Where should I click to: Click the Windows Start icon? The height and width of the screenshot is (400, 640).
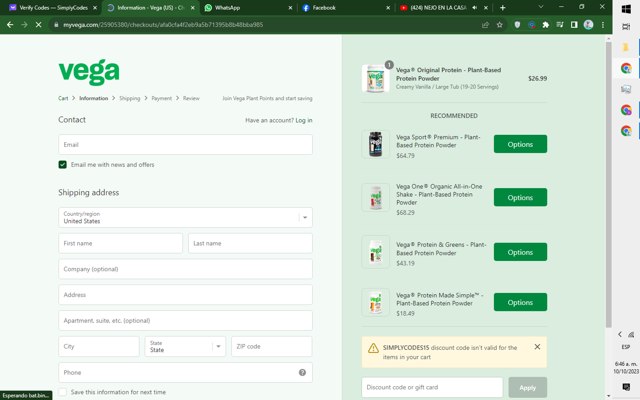pyautogui.click(x=626, y=9)
